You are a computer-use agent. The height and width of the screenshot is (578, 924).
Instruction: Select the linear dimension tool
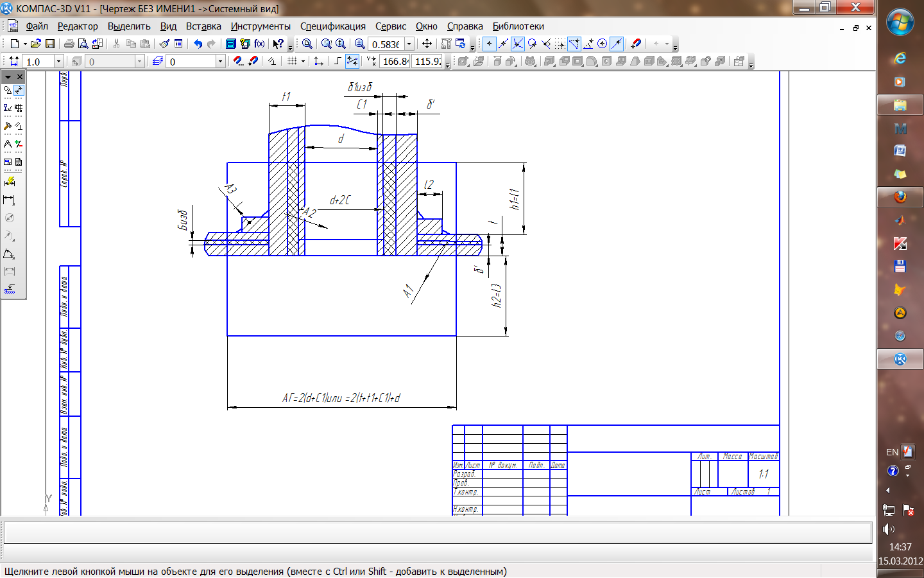pyautogui.click(x=9, y=200)
